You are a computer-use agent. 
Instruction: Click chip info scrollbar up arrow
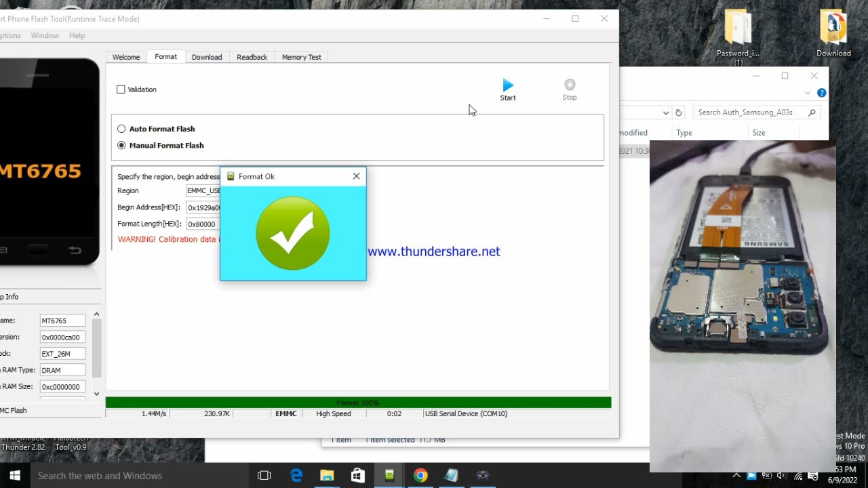[96, 314]
